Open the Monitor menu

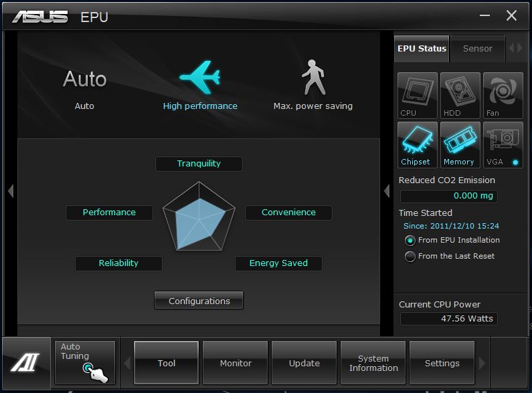click(236, 363)
